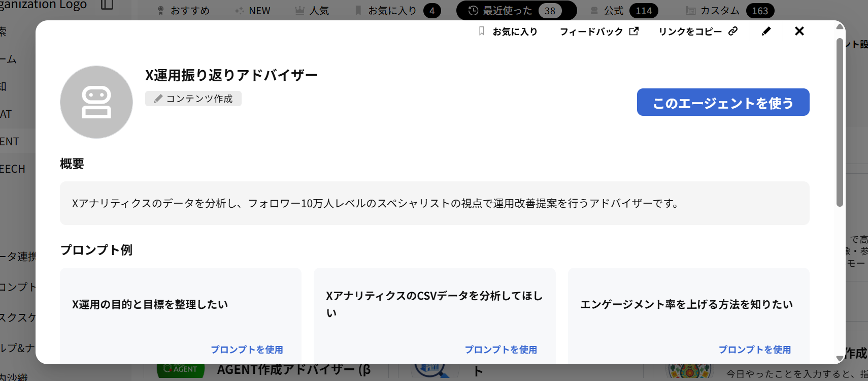Close the agent detail dialog

pyautogui.click(x=799, y=31)
